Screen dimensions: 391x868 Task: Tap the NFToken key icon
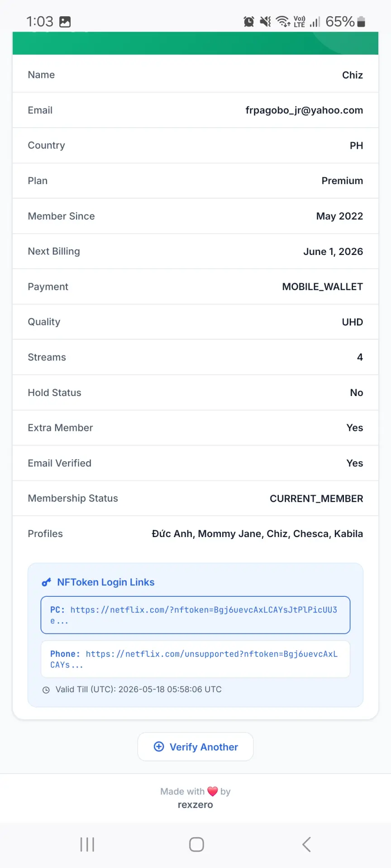[x=46, y=582]
